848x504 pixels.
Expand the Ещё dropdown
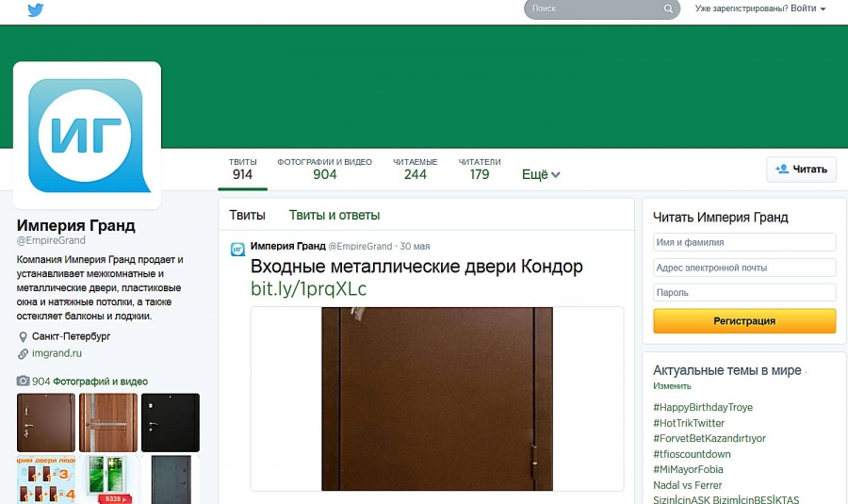(x=541, y=174)
